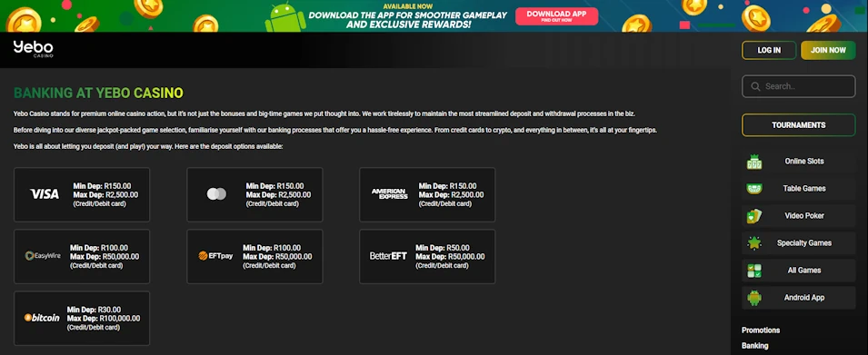Choose the EasyWire deposit method
Image resolution: width=868 pixels, height=355 pixels.
coord(82,257)
